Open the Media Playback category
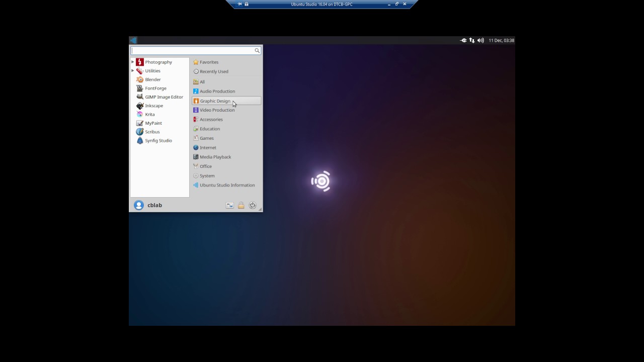 226,157
